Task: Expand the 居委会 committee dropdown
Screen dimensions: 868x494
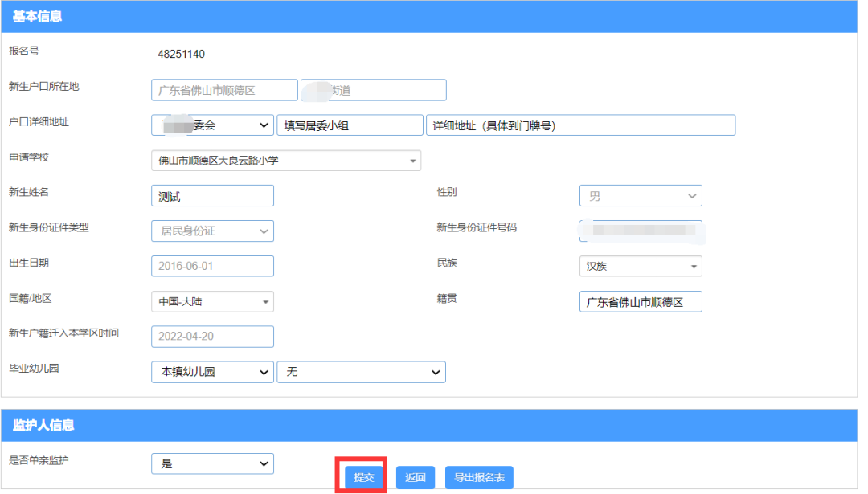Action: [x=212, y=125]
